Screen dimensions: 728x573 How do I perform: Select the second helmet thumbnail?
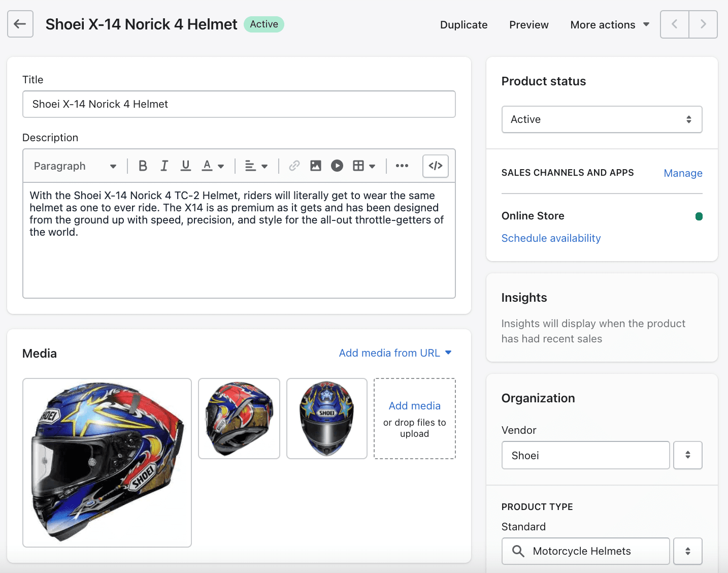pos(239,419)
